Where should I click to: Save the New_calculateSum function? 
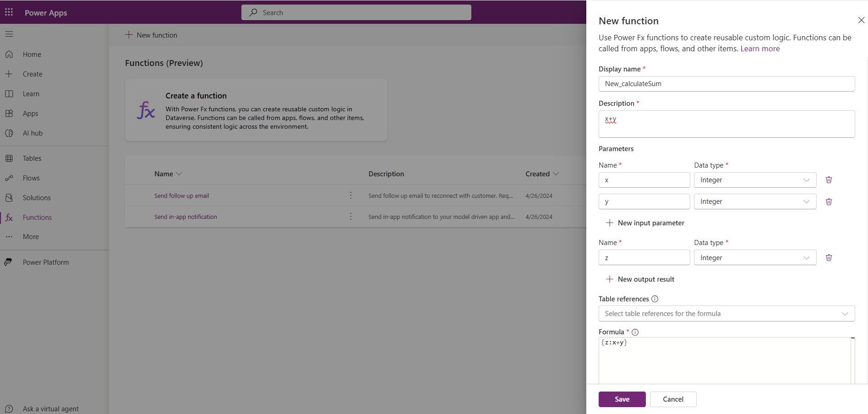[622, 399]
